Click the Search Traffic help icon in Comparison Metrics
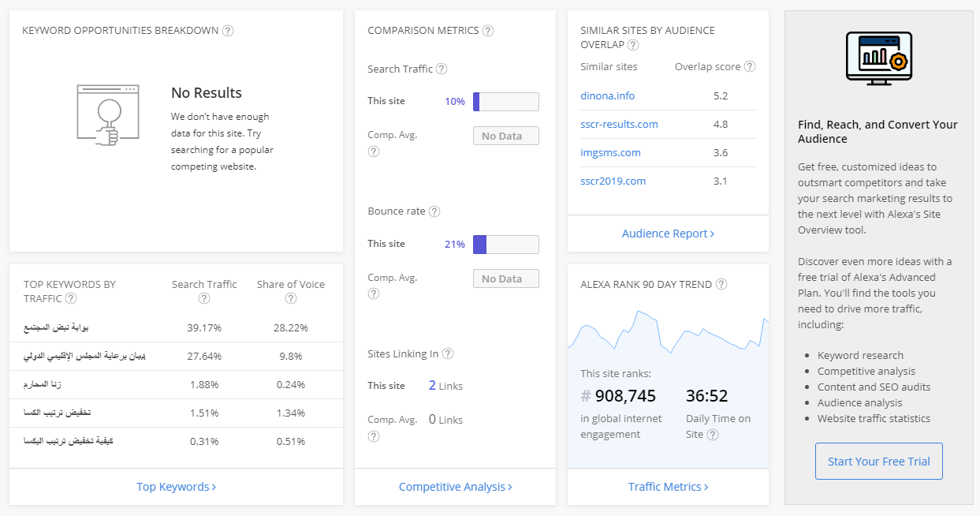 click(442, 69)
